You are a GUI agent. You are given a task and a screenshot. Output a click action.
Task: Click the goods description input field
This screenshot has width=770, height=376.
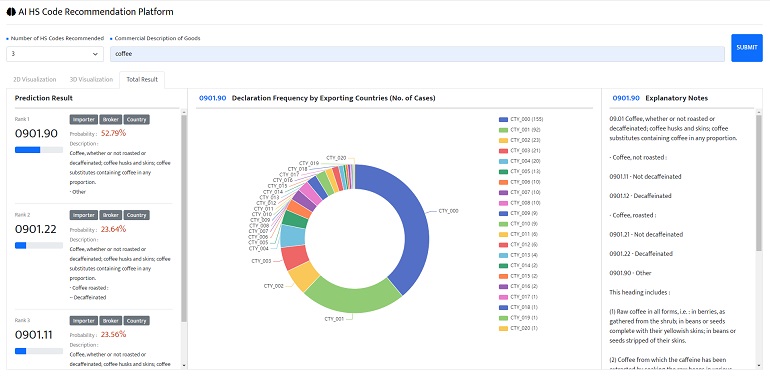(417, 54)
